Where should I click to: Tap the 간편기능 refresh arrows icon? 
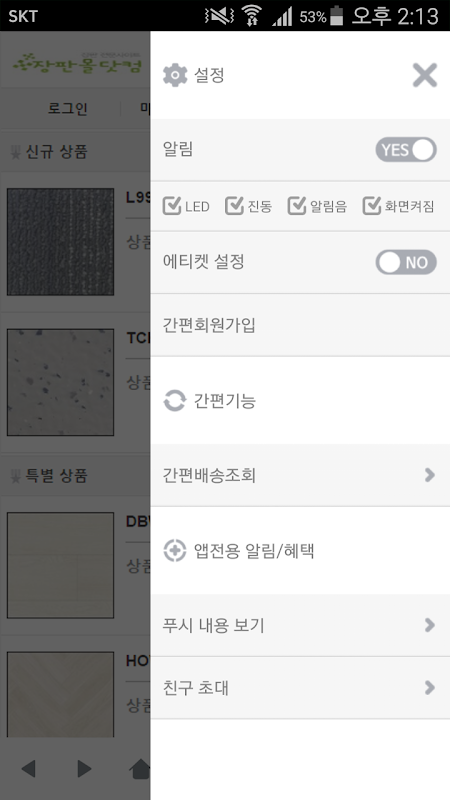pos(174,401)
